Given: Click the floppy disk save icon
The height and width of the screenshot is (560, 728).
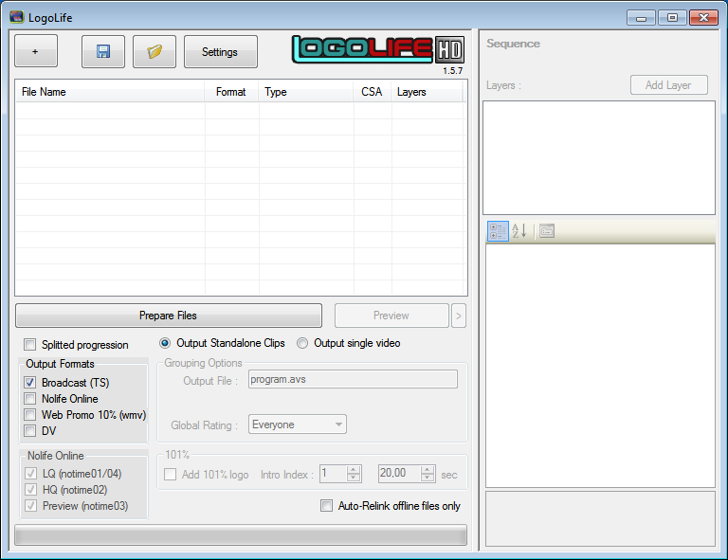Looking at the screenshot, I should [x=103, y=52].
